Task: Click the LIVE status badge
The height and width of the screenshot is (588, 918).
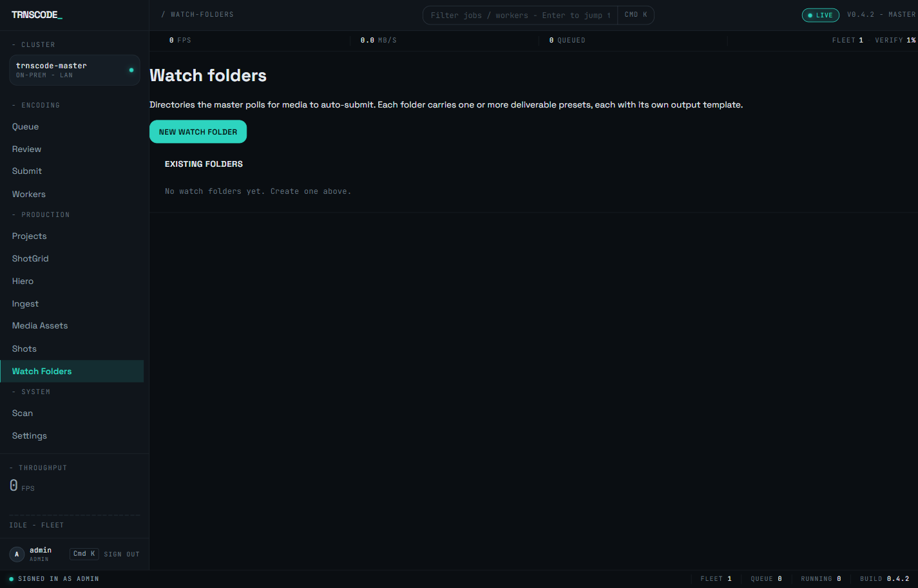Action: point(820,15)
